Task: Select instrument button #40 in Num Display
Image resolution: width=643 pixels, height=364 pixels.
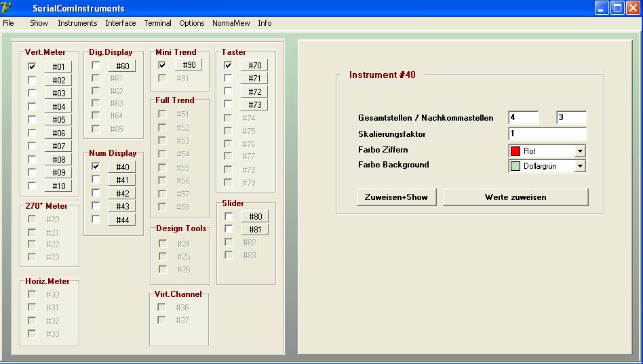Action: [x=122, y=167]
